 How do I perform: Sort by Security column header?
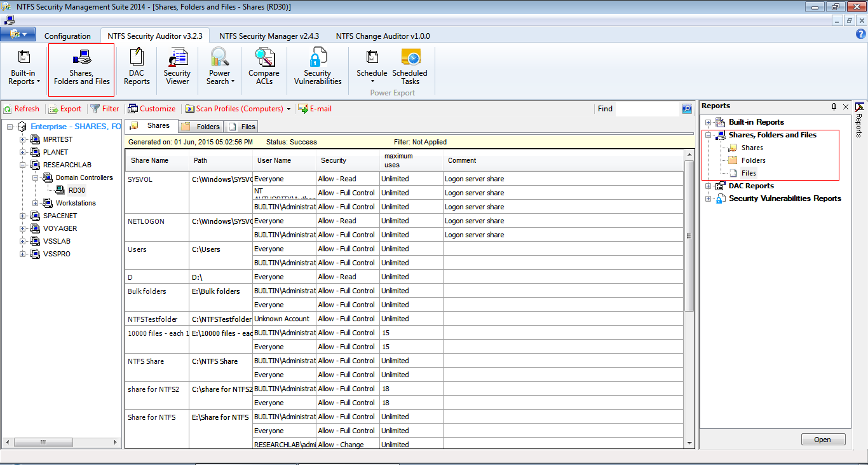tap(348, 161)
